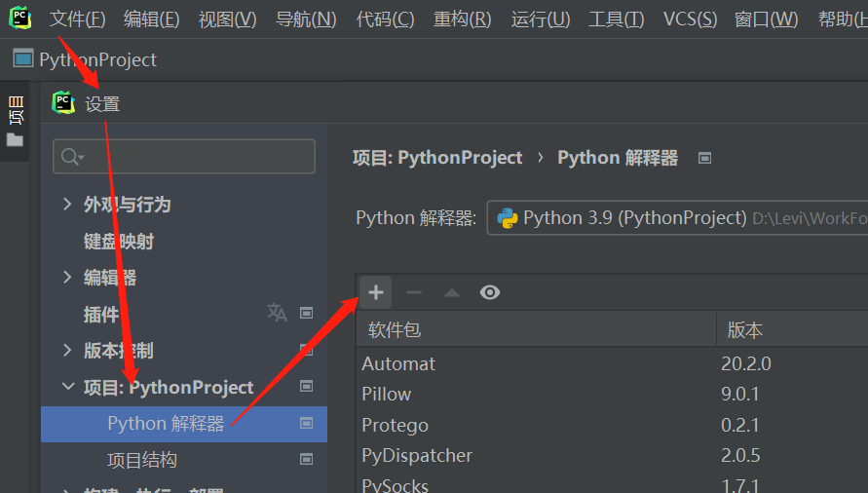Screen dimensions: 868x493
Task: Select 键盘映射 in settings tree
Action: click(119, 242)
